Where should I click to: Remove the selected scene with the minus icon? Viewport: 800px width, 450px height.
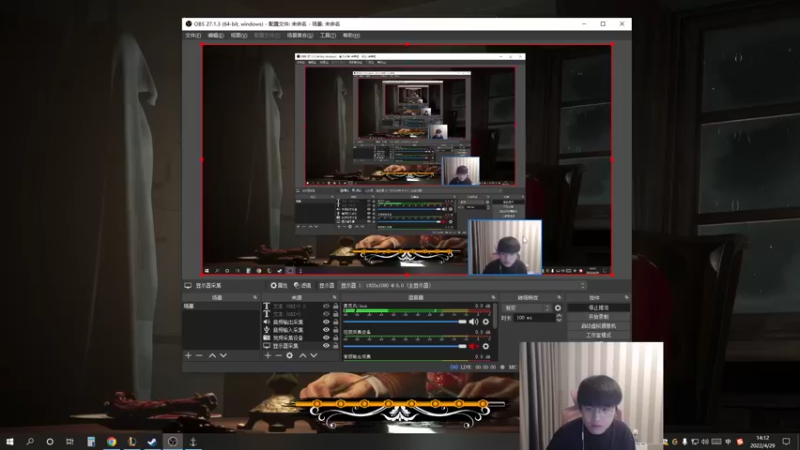pyautogui.click(x=199, y=356)
